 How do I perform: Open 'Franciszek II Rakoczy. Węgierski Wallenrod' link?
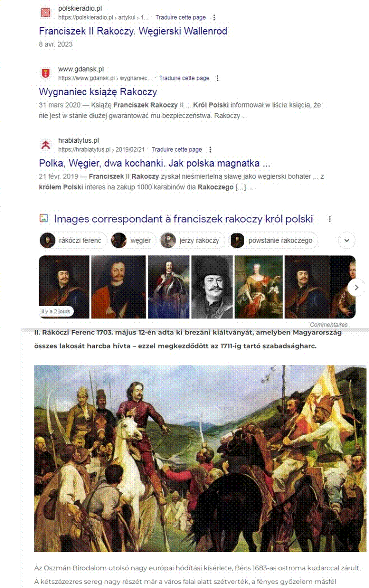(x=133, y=31)
